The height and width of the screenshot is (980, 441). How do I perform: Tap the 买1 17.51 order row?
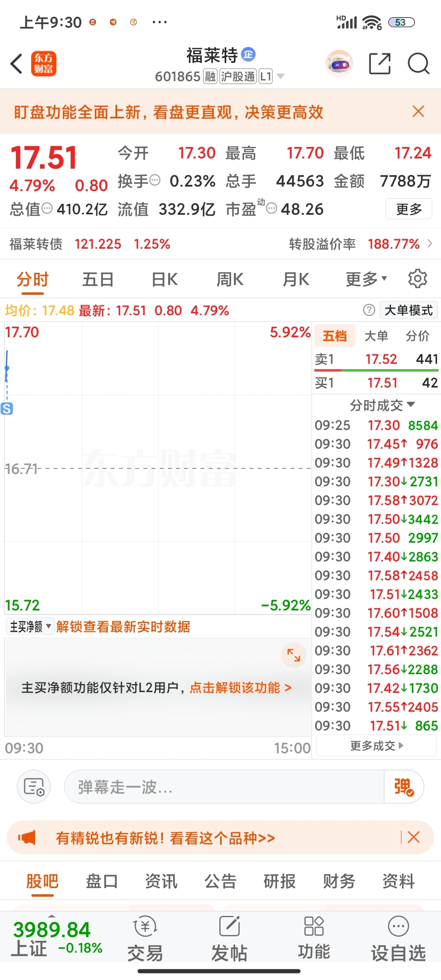tap(376, 383)
